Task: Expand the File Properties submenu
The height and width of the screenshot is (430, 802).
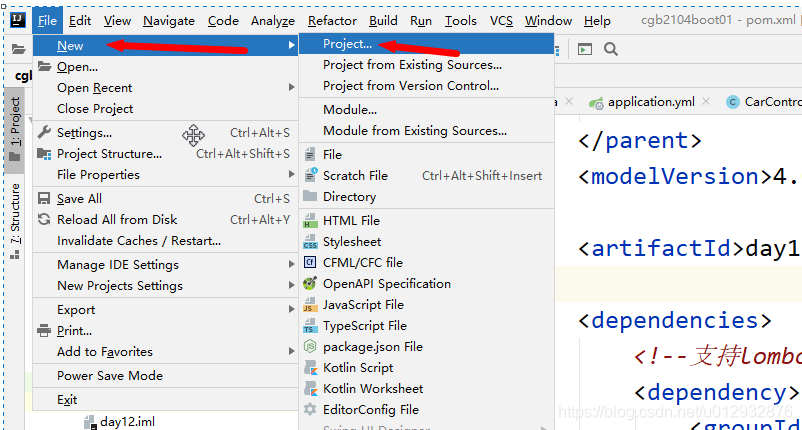Action: 98,175
